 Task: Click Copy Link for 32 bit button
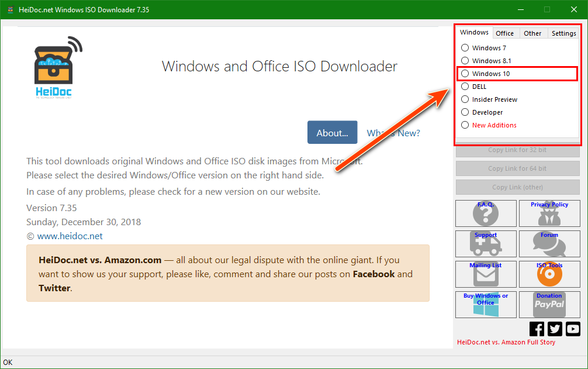(x=517, y=150)
